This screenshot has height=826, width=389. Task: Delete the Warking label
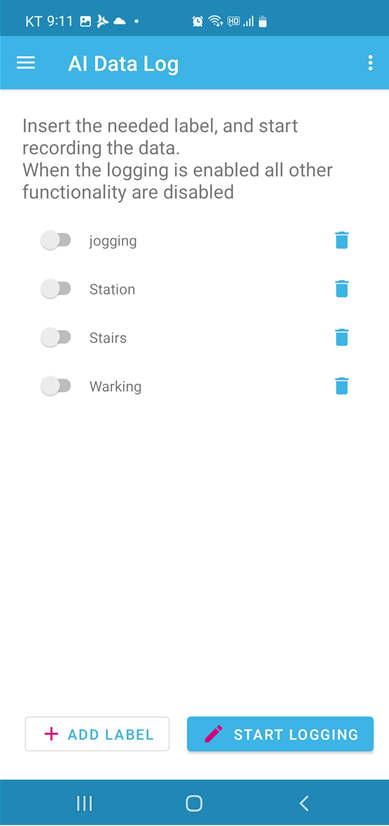(342, 386)
